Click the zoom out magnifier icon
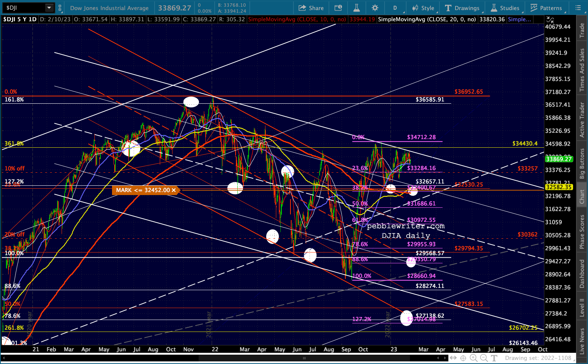The width and height of the screenshot is (588, 364). point(484,358)
